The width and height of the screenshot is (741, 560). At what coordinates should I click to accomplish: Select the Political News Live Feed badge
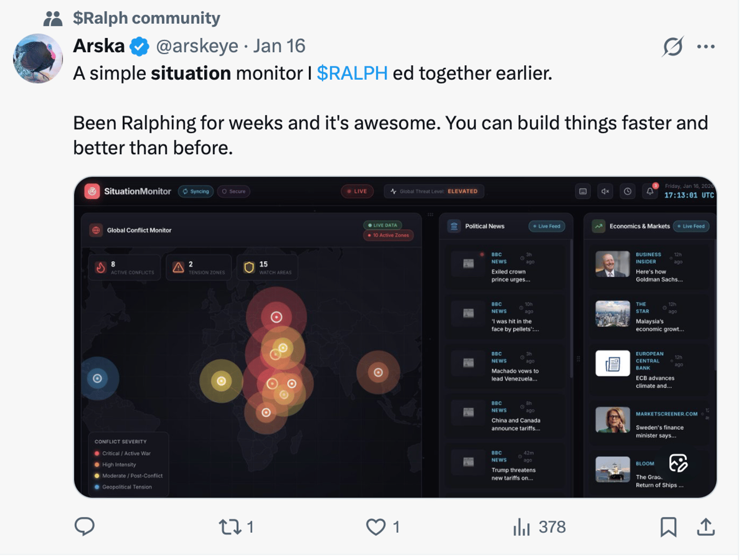546,226
